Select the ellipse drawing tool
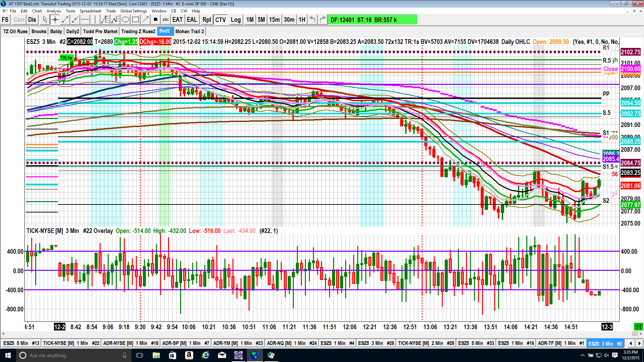The image size is (644, 362). pos(125,20)
